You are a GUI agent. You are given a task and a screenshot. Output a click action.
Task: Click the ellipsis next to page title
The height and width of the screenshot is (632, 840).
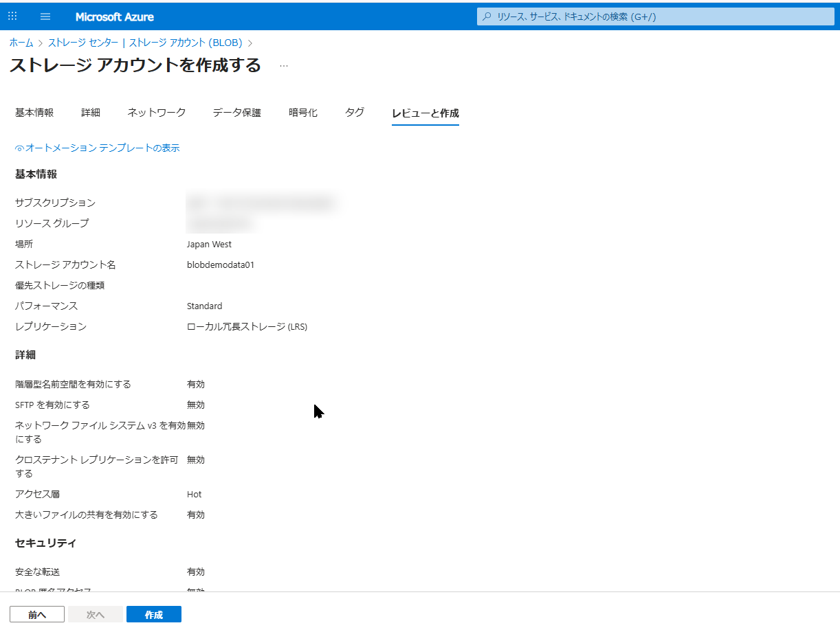(284, 66)
